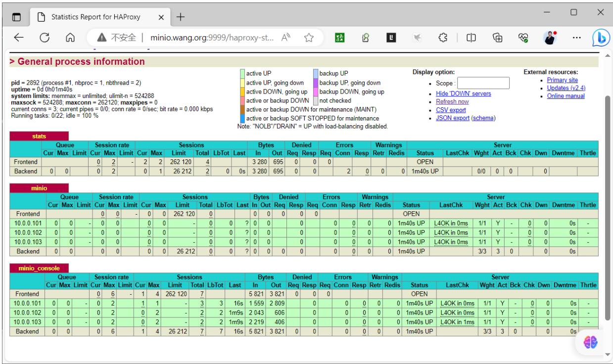
Task: Click the minio_console proxy name header
Action: click(x=40, y=268)
